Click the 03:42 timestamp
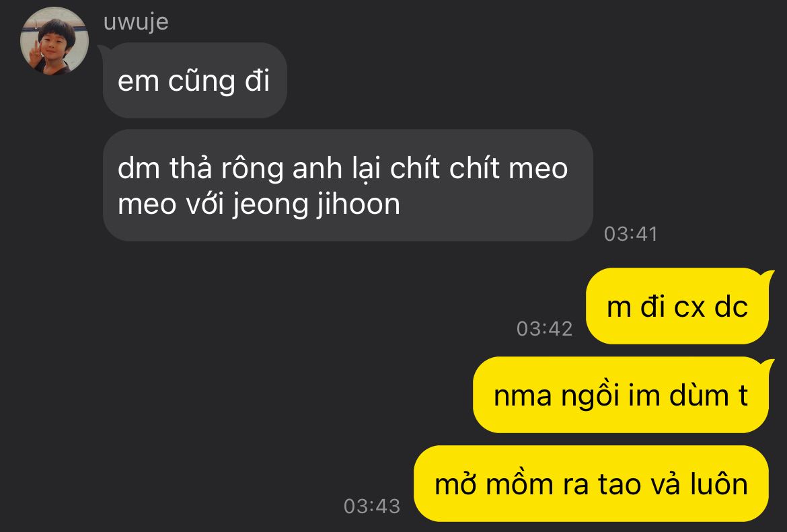The image size is (787, 532). pyautogui.click(x=545, y=329)
